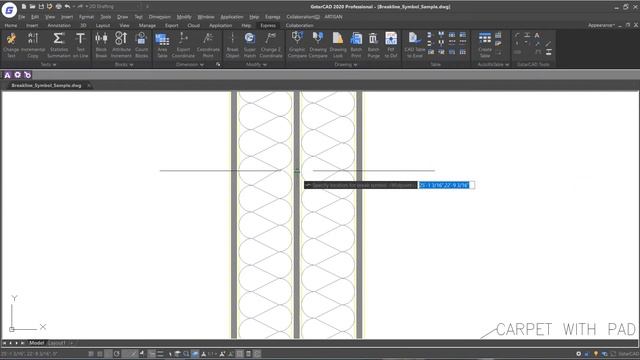Click the Statistics Summation tool
This screenshot has width=640, height=360.
tap(59, 45)
